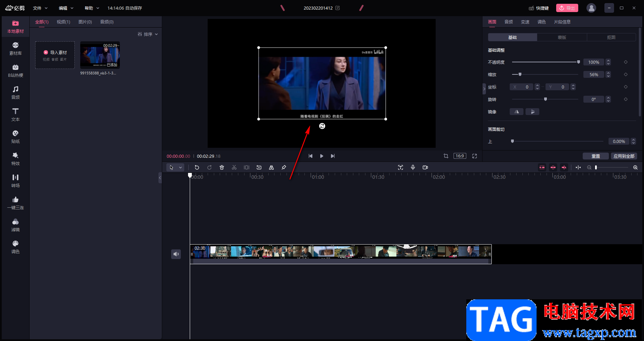Screen dimensions: 644x341
Task: Open the 帮助 menu
Action: tap(92, 8)
